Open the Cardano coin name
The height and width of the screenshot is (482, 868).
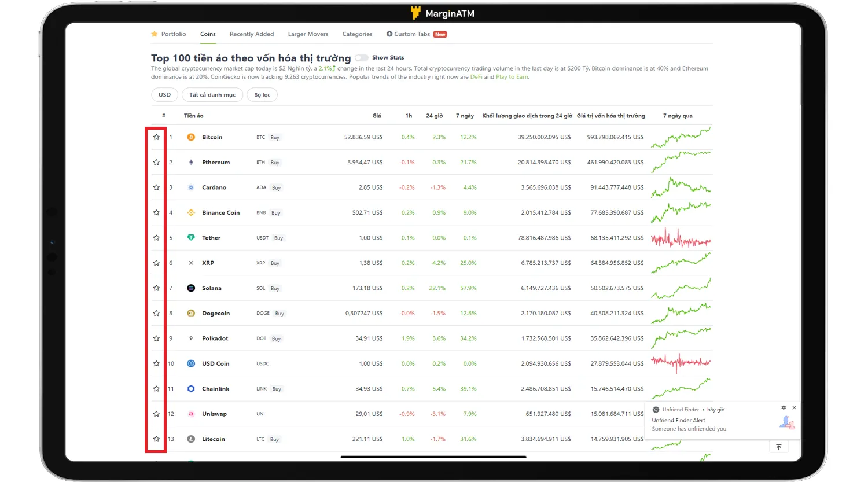214,187
